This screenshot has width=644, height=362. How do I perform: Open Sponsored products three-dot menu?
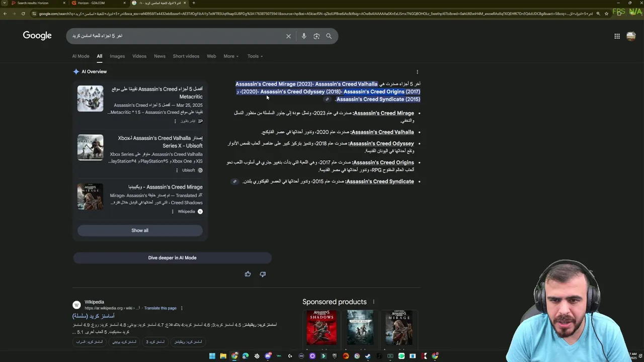(373, 302)
